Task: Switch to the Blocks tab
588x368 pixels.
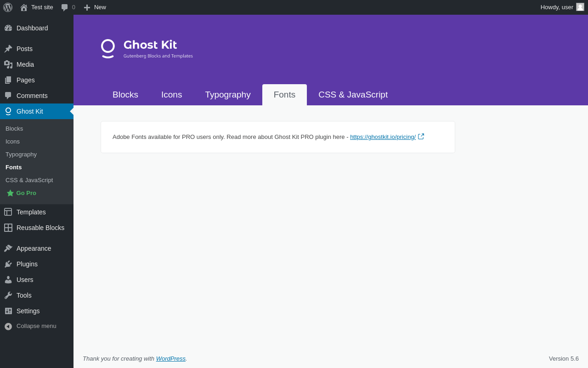Action: click(x=125, y=95)
